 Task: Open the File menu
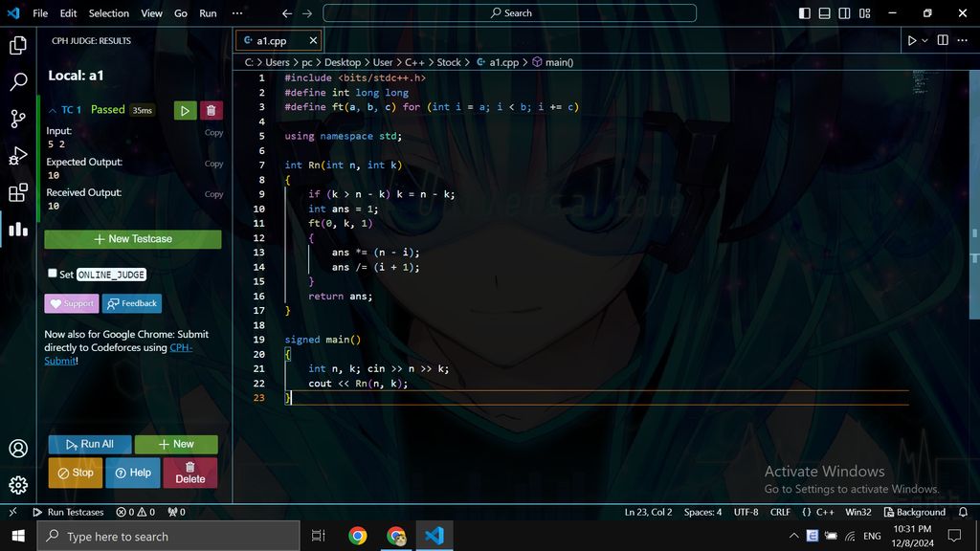point(40,13)
